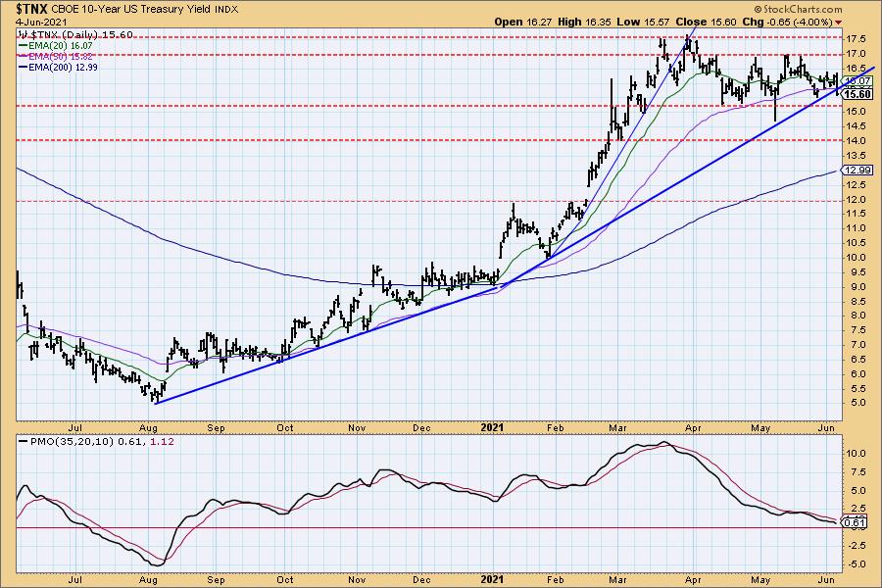Click the $TNX (Daily) price-bar legend icon
This screenshot has width=882, height=588.
tap(24, 34)
